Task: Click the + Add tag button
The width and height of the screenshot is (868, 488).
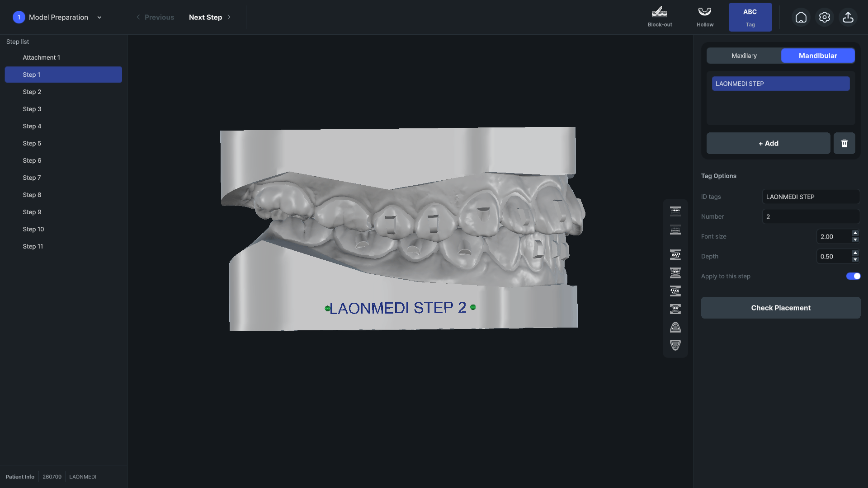Action: tap(768, 143)
